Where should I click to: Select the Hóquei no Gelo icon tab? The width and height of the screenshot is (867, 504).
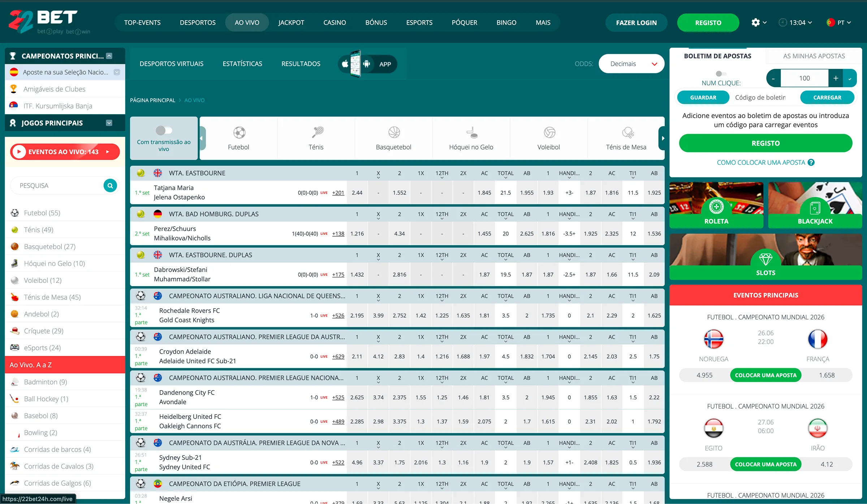(471, 138)
